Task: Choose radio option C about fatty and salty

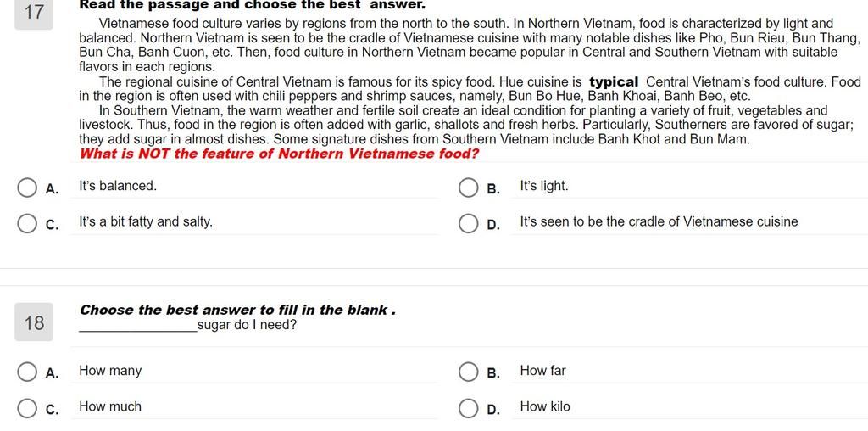Action: coord(26,224)
